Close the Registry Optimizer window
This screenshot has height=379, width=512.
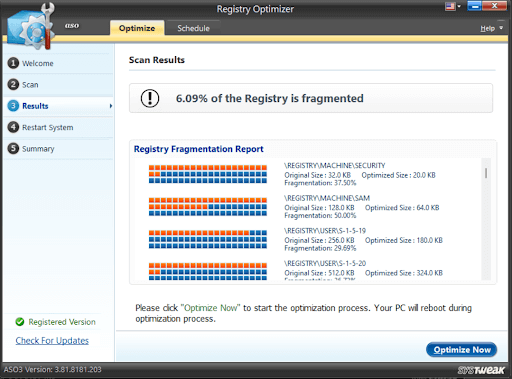tap(494, 6)
